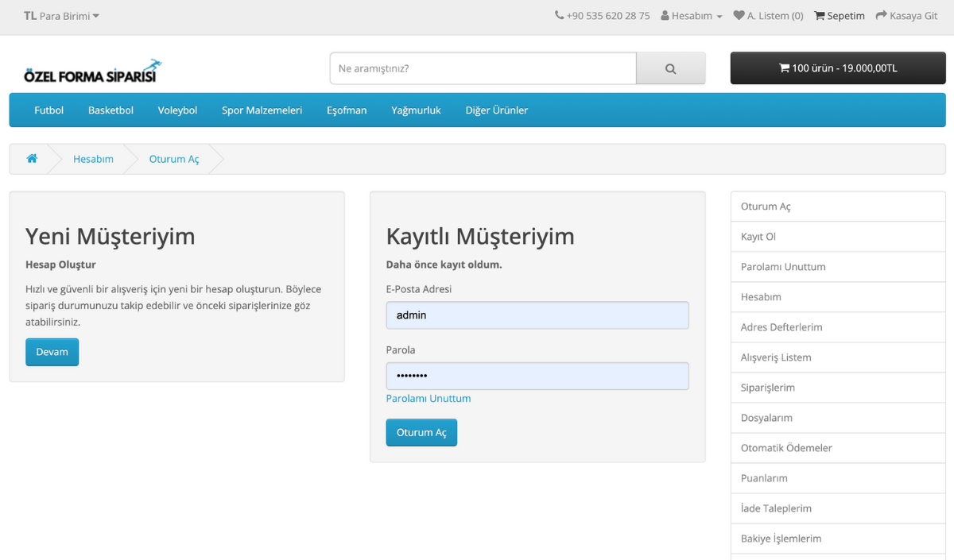
Task: Click the home icon in breadcrumb
Action: 32,159
